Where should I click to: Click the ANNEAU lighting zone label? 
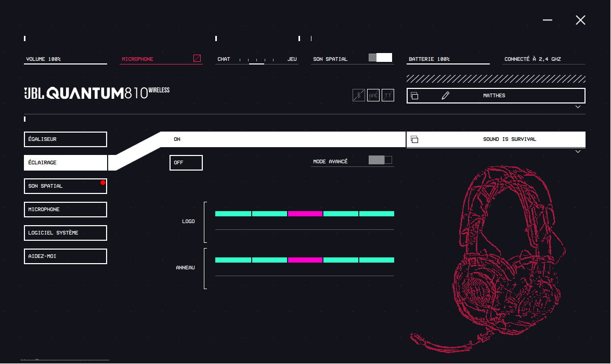pyautogui.click(x=185, y=268)
